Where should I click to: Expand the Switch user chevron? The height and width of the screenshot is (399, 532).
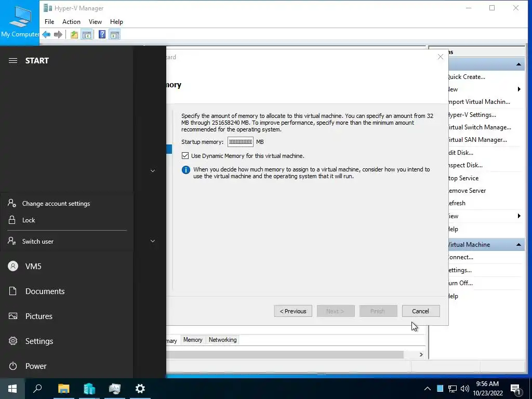153,241
